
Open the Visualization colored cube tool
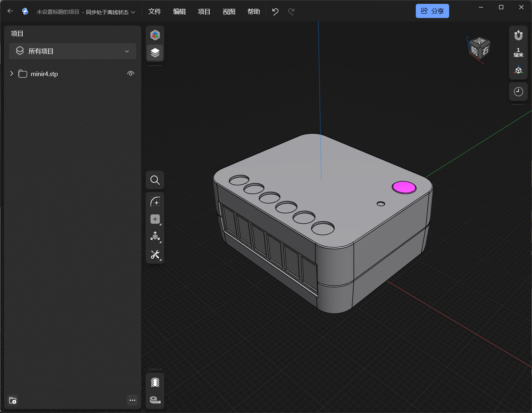(155, 35)
